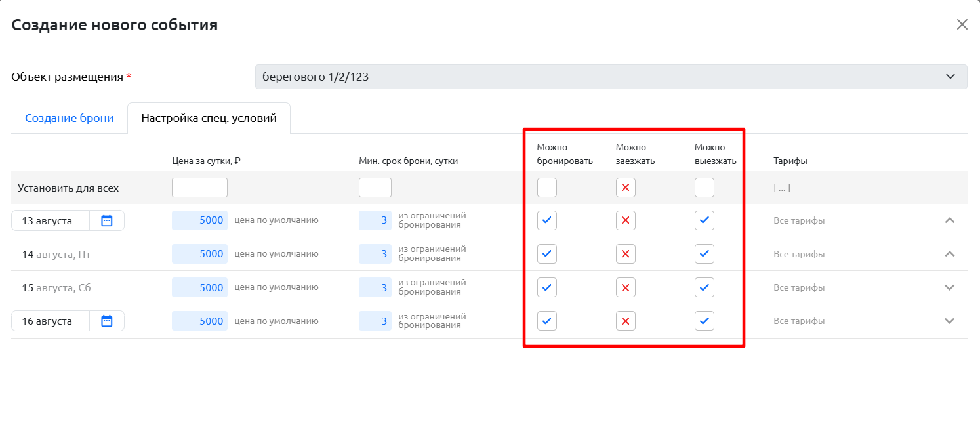Uncheck Можно выезжать for 15 августа
Image resolution: width=980 pixels, height=431 pixels.
click(704, 287)
